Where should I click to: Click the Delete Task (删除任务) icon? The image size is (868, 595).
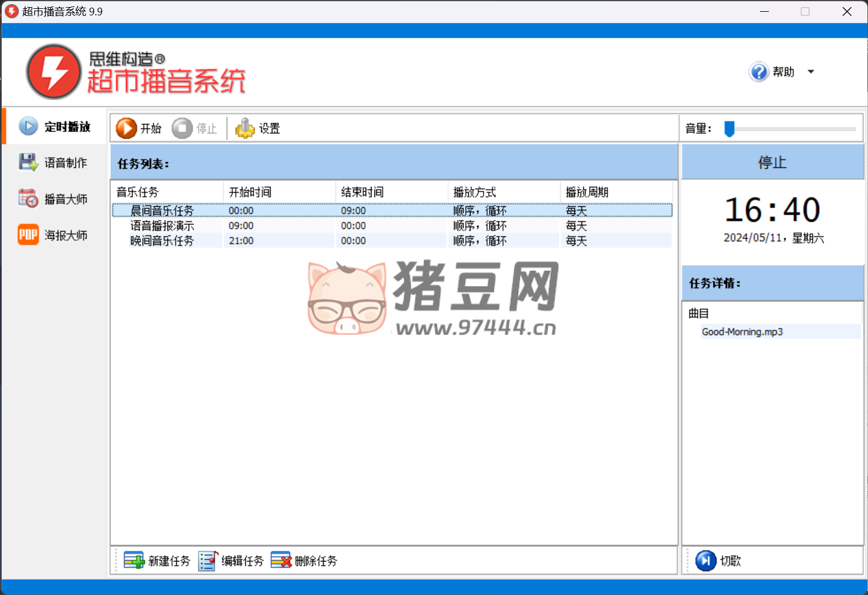pyautogui.click(x=281, y=560)
